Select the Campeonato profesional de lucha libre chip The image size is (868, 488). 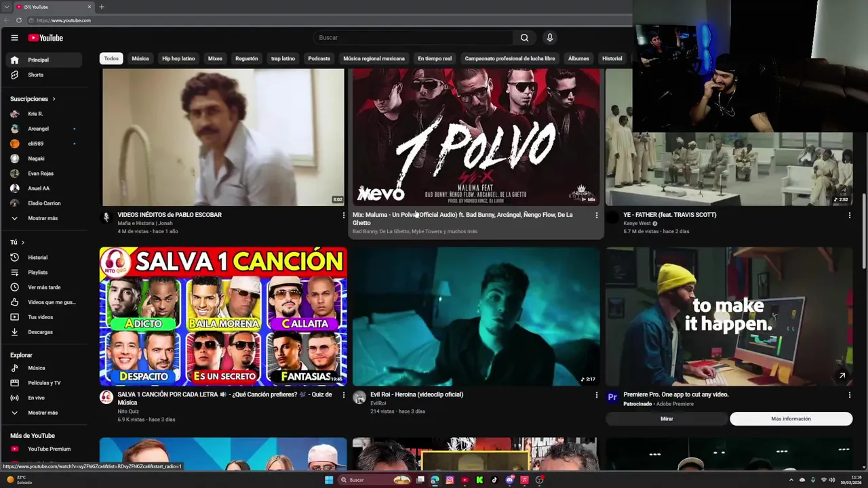tap(510, 58)
